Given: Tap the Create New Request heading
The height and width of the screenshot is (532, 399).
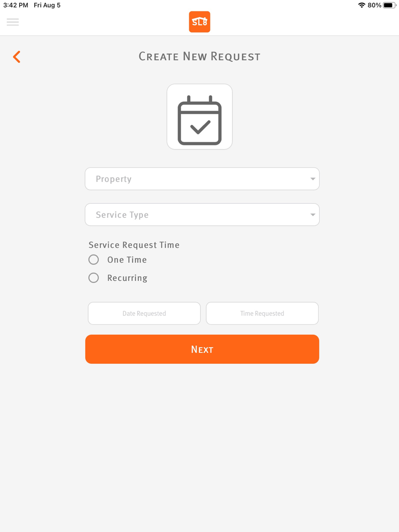Looking at the screenshot, I should pos(199,57).
